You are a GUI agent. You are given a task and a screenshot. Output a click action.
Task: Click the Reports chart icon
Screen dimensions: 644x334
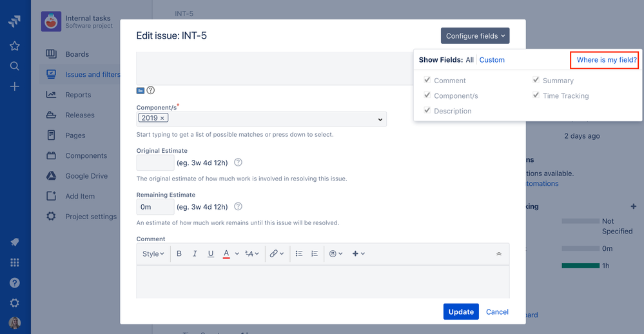click(51, 95)
